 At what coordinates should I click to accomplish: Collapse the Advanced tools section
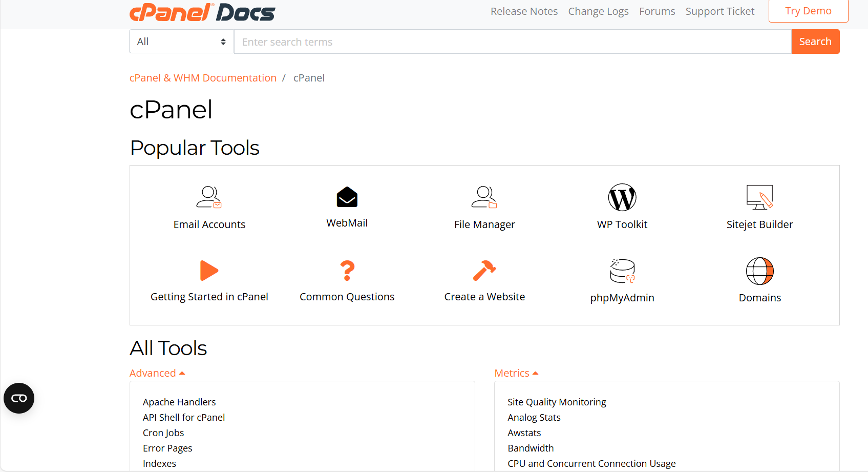[x=157, y=373]
